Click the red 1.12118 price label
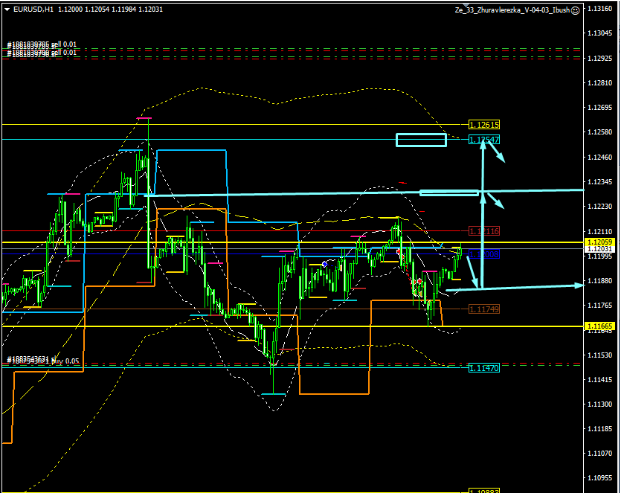Screen dimensions: 620x494 coord(483,231)
